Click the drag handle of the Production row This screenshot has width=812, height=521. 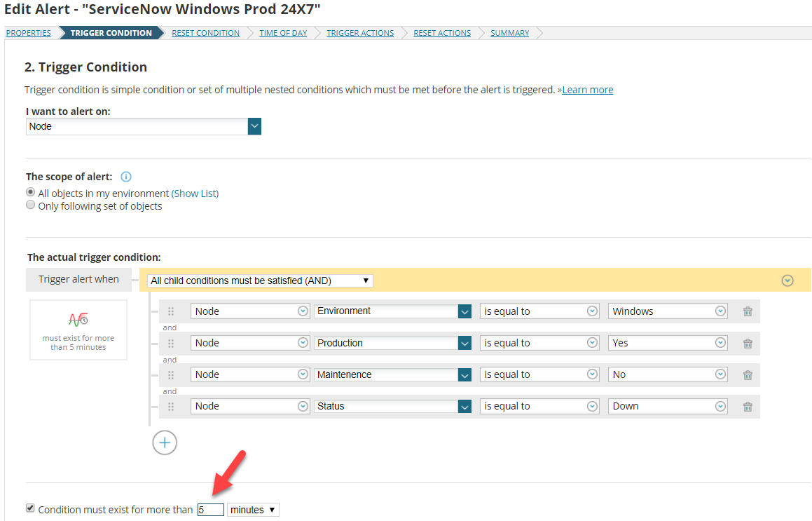click(171, 344)
